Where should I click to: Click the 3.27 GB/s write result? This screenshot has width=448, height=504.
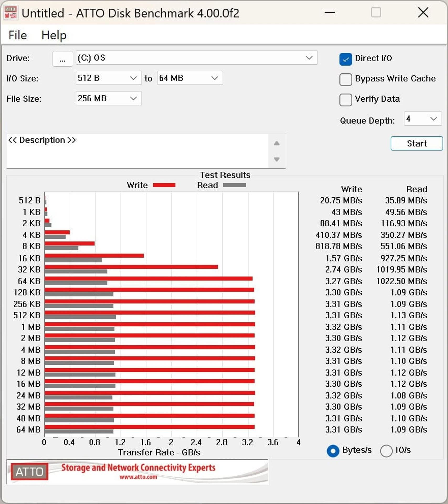[x=344, y=281]
